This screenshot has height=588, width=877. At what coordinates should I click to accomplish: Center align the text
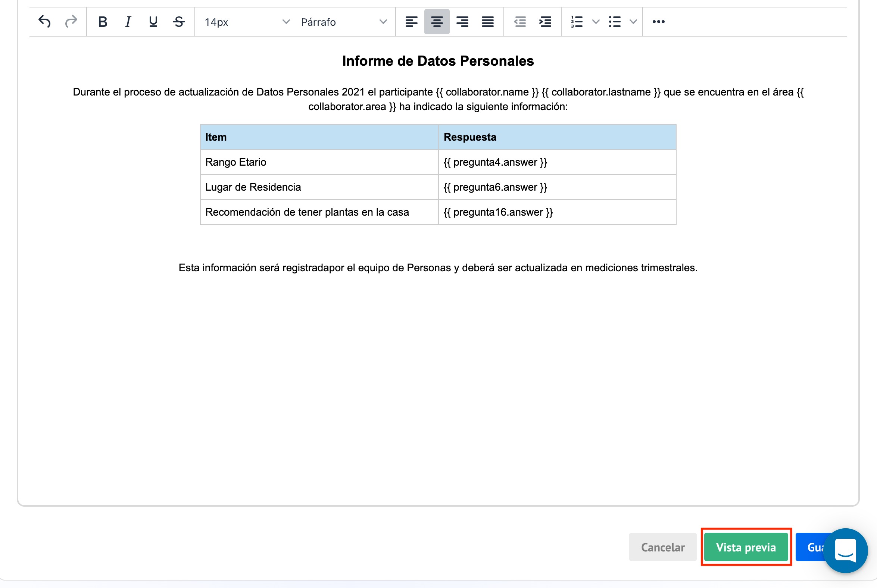click(x=437, y=22)
